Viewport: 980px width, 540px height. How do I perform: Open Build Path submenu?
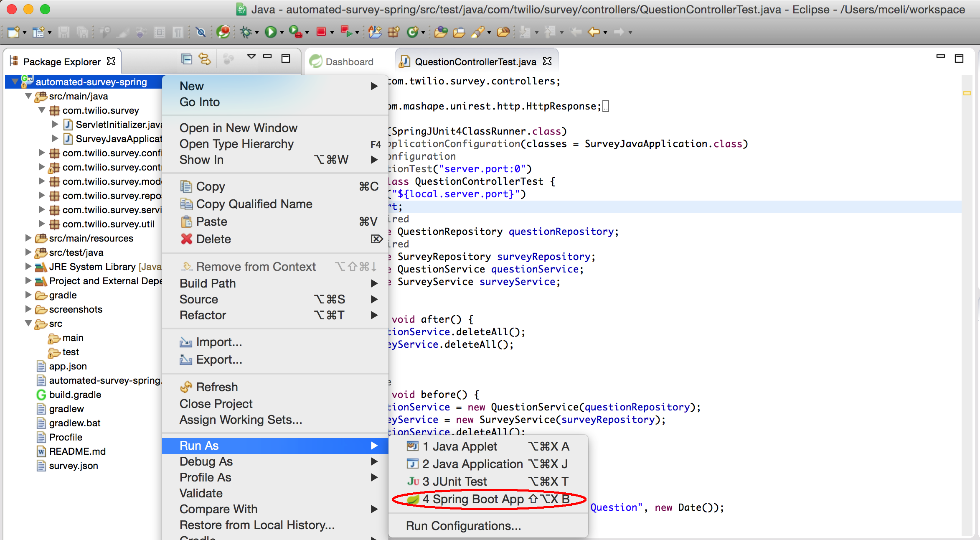[x=275, y=283]
